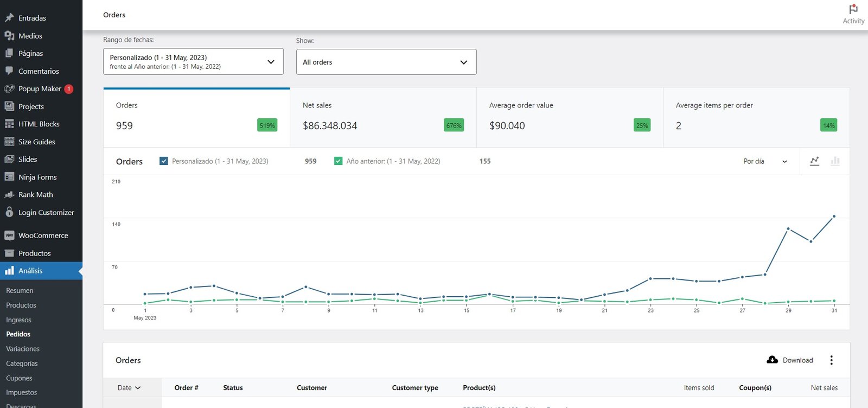The height and width of the screenshot is (408, 868).
Task: Open the Por día interval dropdown
Action: [765, 161]
